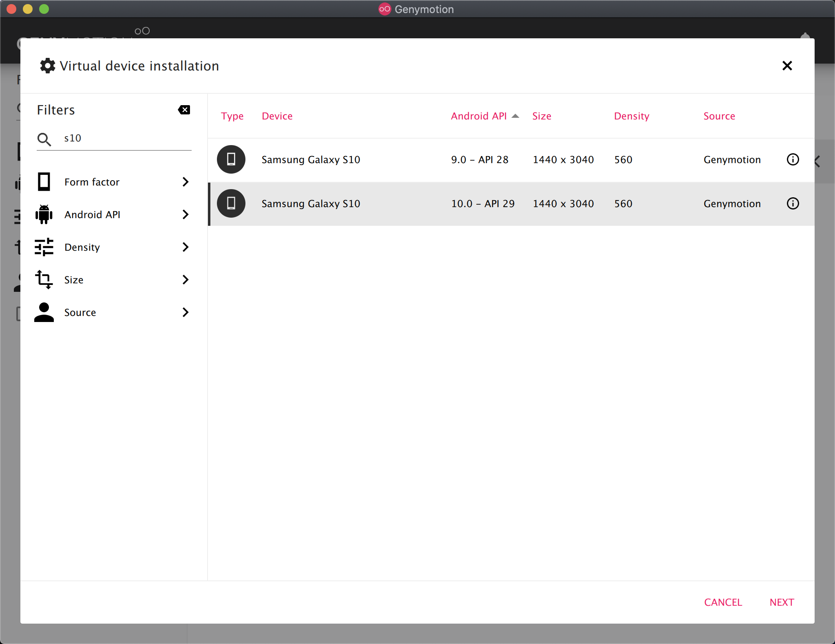Toggle sort arrow on Android API column
This screenshot has width=835, height=644.
click(515, 116)
